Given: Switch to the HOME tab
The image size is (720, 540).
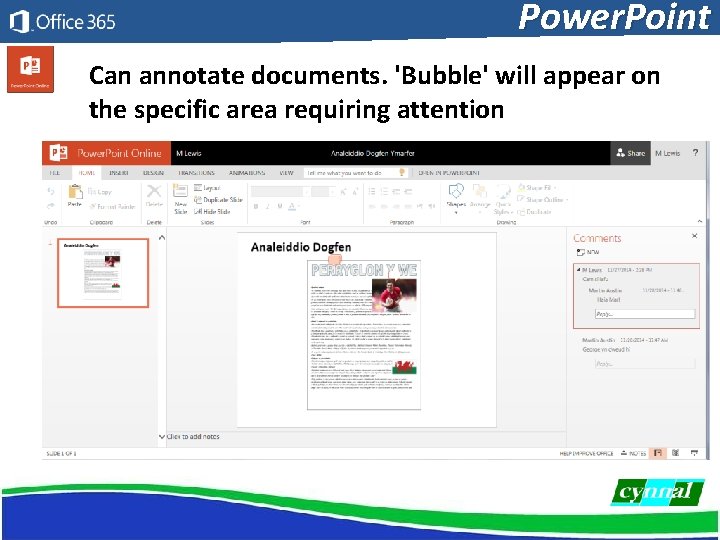Looking at the screenshot, I should 87,173.
